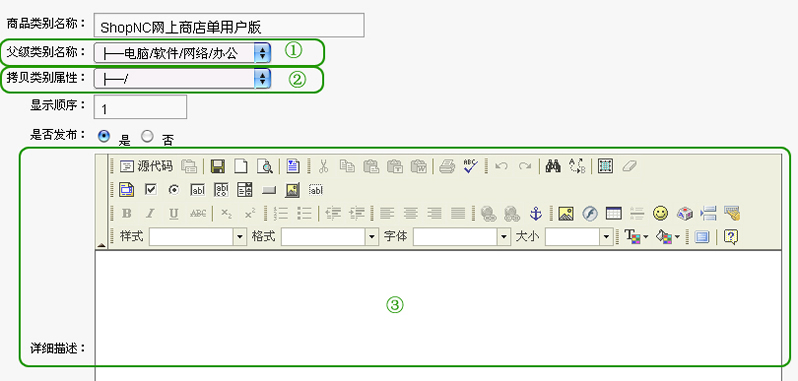Insert a checkbox form field
The image size is (798, 381).
click(x=151, y=190)
